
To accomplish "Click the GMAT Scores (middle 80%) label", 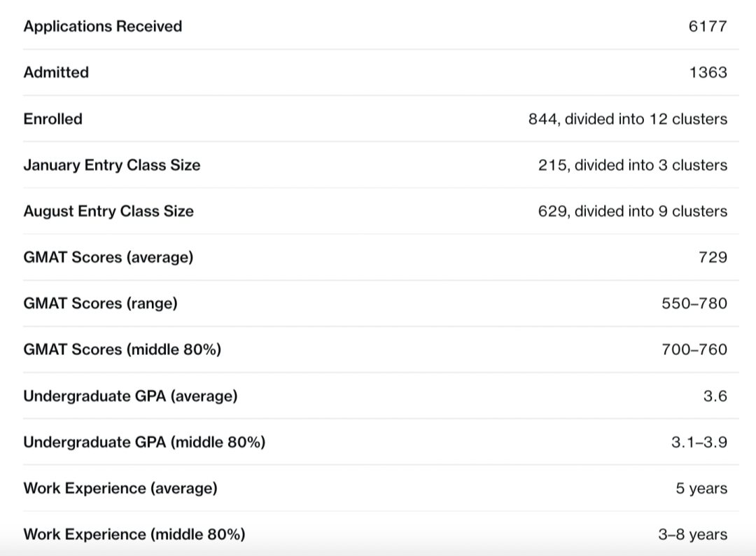I will [x=122, y=349].
